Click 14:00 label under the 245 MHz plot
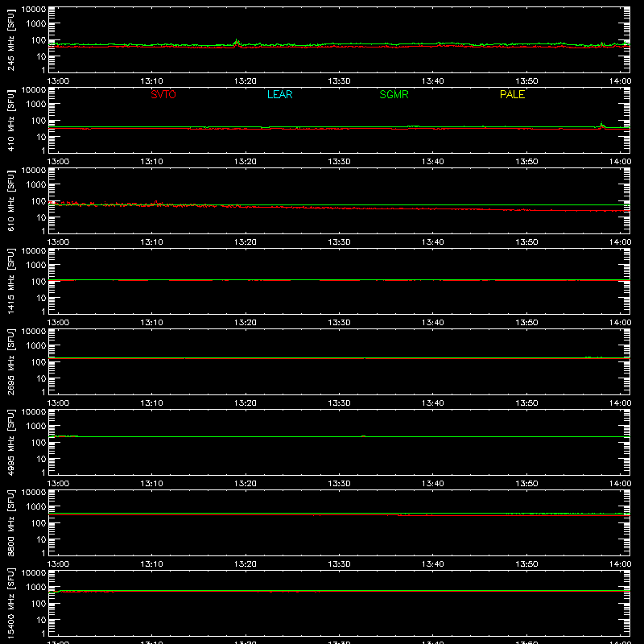The image size is (644, 644). [620, 81]
